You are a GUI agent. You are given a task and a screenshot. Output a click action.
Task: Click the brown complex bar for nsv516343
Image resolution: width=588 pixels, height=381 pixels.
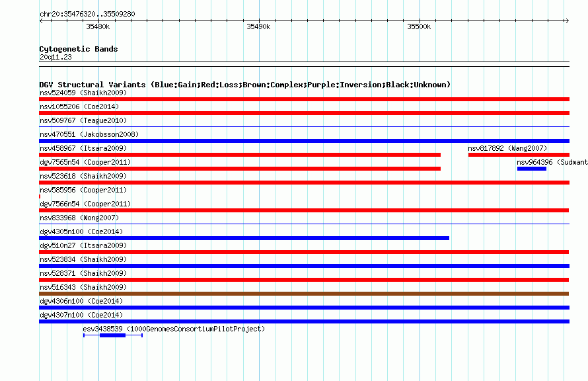304,294
